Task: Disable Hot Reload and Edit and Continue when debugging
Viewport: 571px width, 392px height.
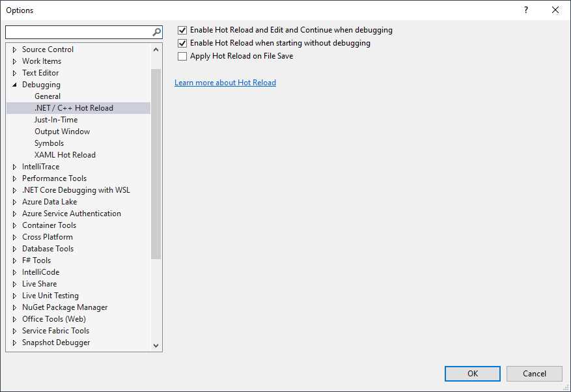Action: pos(182,30)
